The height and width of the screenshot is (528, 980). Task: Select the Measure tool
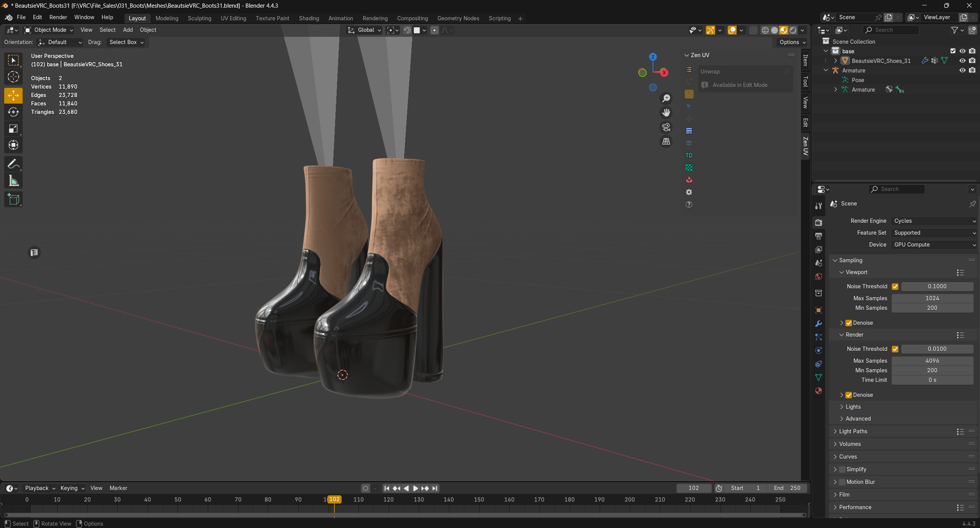13,181
